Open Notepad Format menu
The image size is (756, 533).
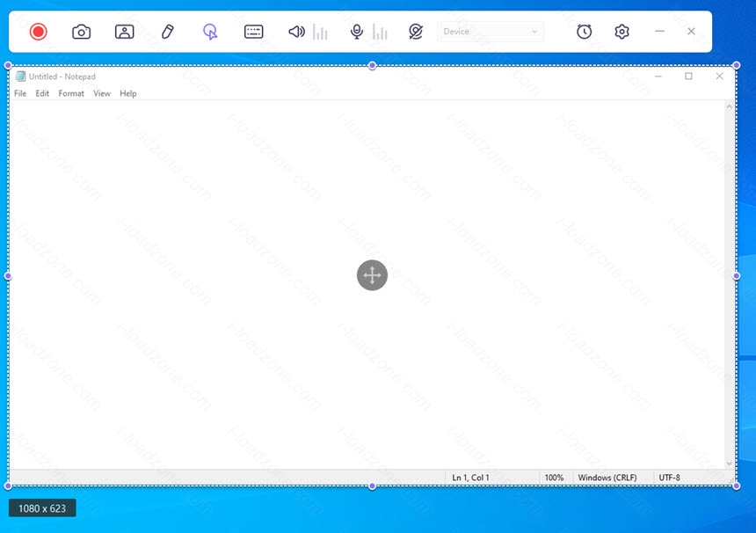click(x=71, y=93)
